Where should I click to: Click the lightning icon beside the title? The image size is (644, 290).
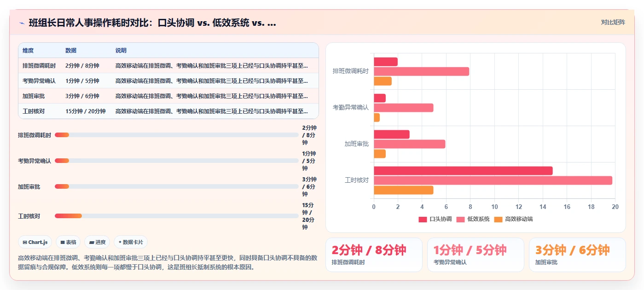[22, 23]
